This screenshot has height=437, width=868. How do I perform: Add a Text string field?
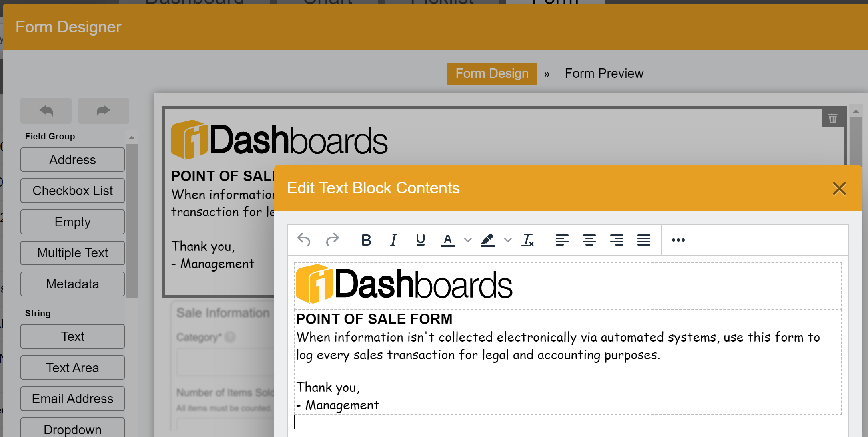point(72,336)
